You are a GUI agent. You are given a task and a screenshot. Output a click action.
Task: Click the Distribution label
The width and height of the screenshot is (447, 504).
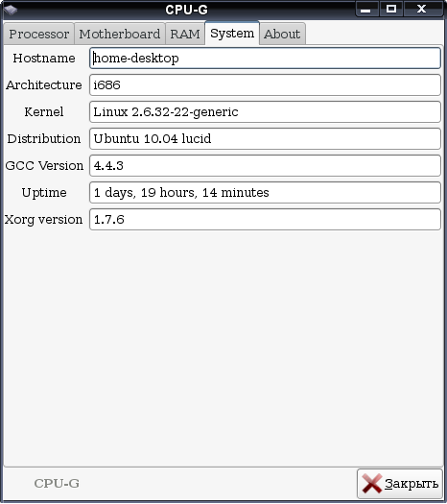pos(44,139)
